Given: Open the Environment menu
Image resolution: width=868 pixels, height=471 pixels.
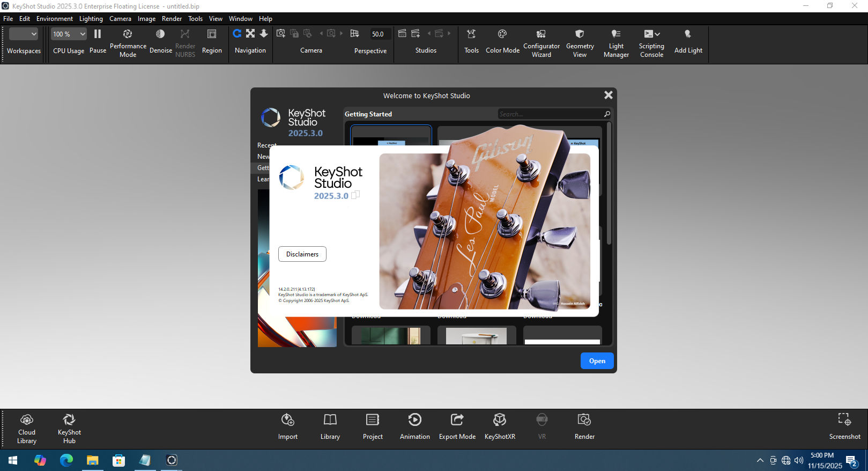Looking at the screenshot, I should tap(55, 19).
